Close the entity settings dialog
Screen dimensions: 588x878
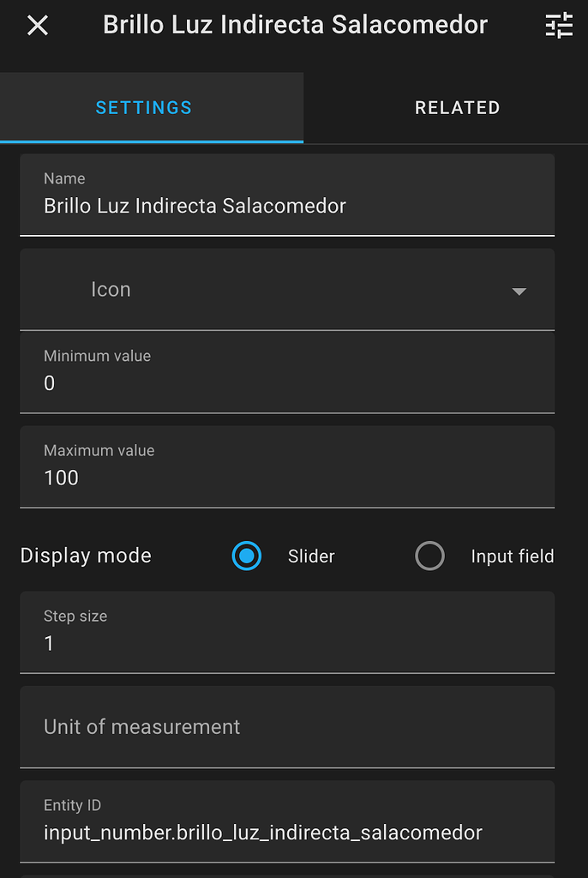(x=37, y=25)
